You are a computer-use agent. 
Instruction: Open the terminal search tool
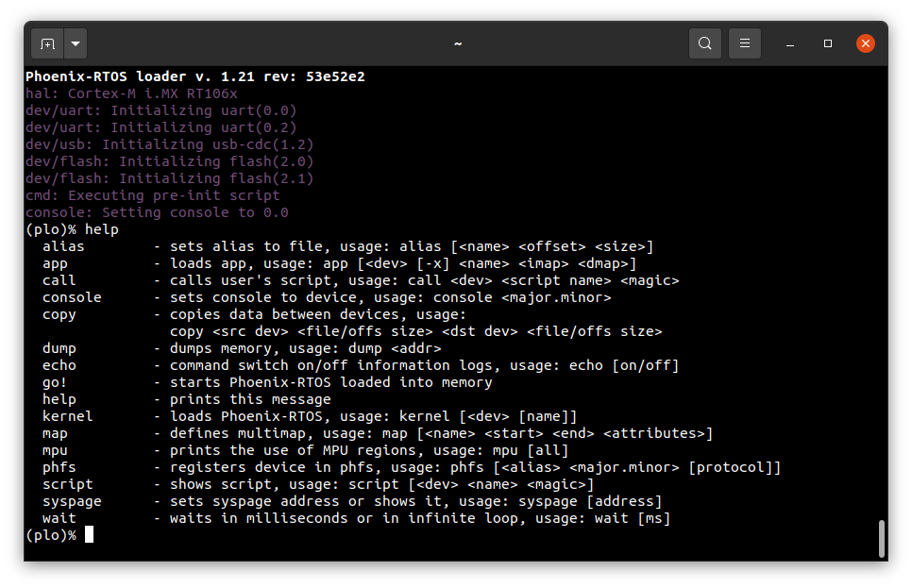[x=705, y=43]
